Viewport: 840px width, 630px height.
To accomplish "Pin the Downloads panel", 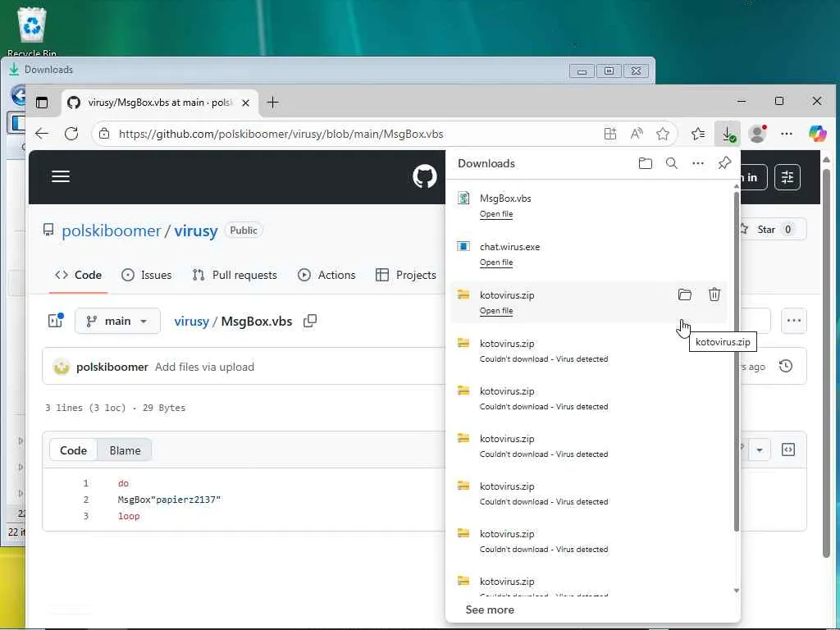I will pos(724,163).
